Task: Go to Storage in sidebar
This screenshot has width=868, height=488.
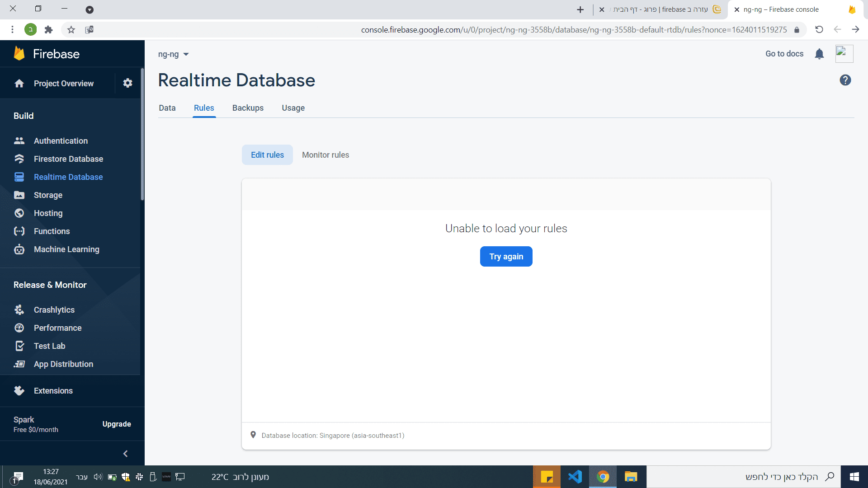Action: (x=48, y=195)
